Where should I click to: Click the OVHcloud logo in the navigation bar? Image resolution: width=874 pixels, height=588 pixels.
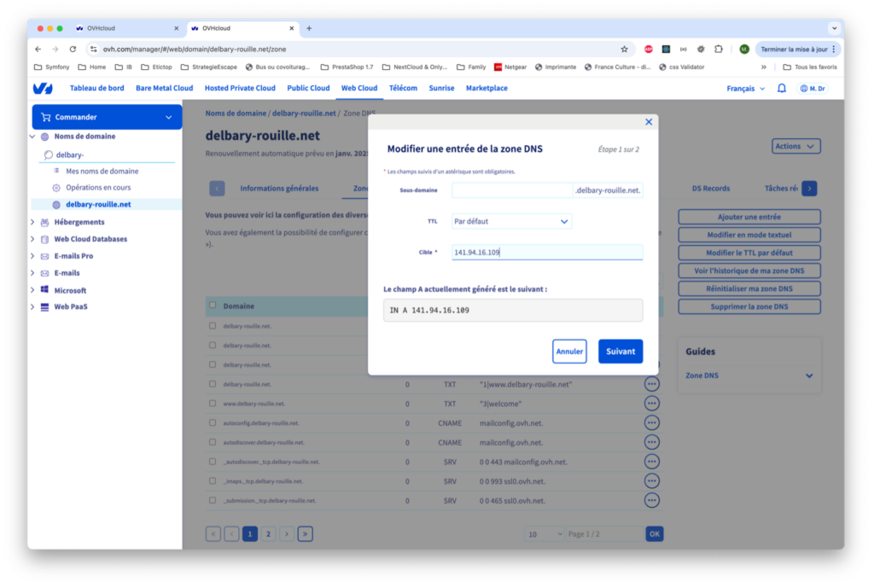43,88
